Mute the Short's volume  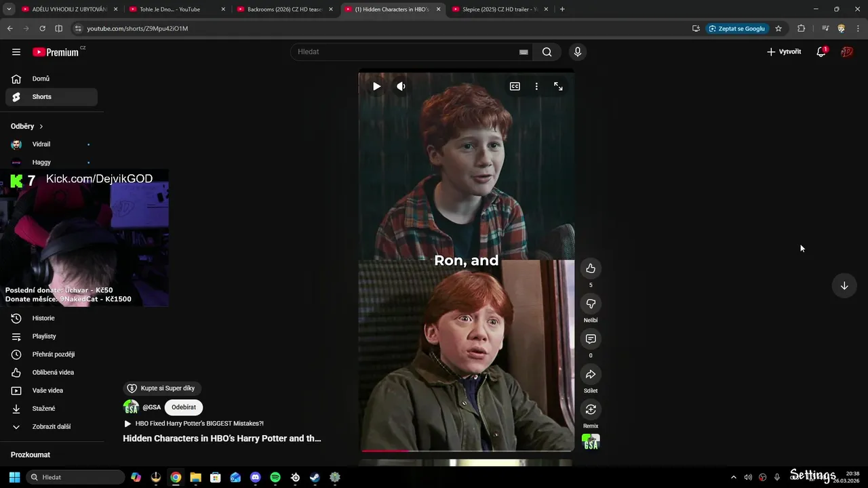tap(401, 86)
